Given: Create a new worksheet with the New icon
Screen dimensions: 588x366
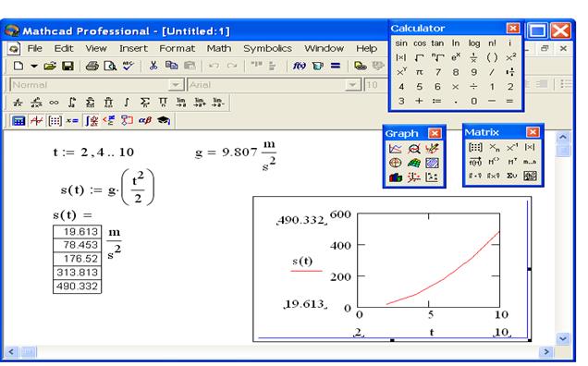Looking at the screenshot, I should pyautogui.click(x=18, y=66).
